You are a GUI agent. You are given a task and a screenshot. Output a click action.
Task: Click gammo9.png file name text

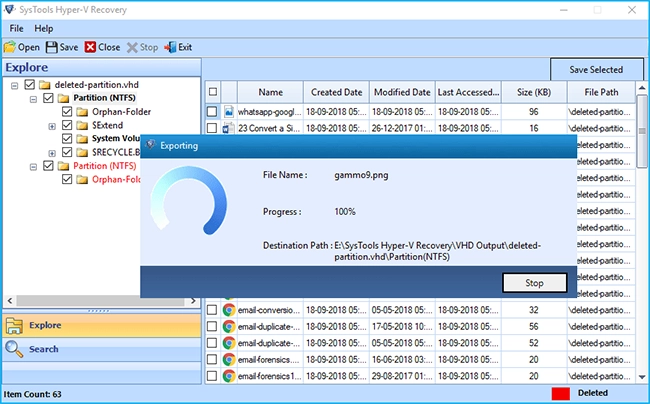tap(361, 175)
